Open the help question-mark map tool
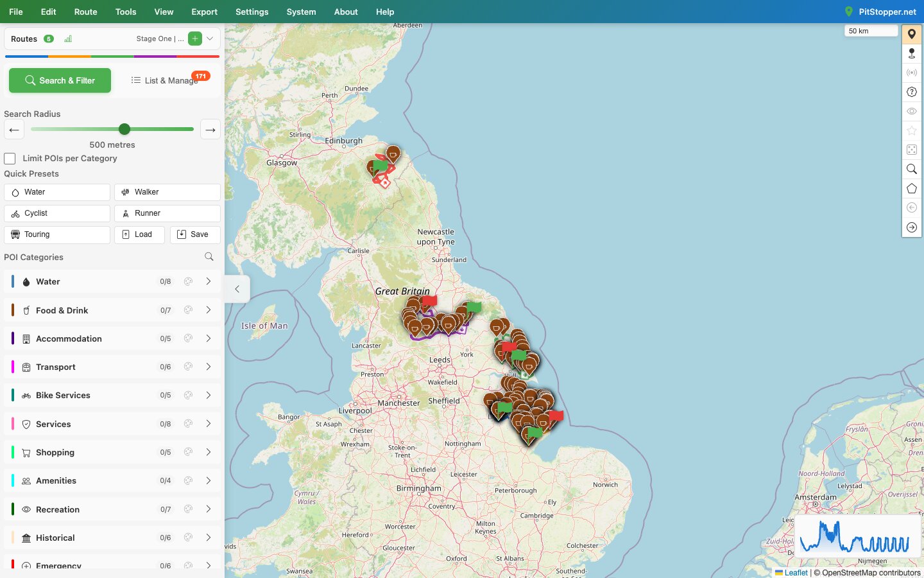Viewport: 924px width, 578px height. point(912,92)
